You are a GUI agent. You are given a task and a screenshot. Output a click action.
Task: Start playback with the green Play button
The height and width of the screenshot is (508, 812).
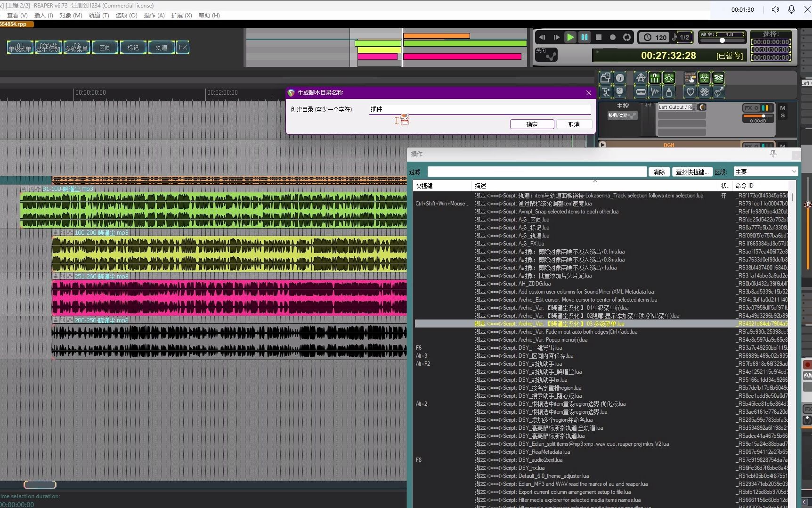[x=570, y=37]
